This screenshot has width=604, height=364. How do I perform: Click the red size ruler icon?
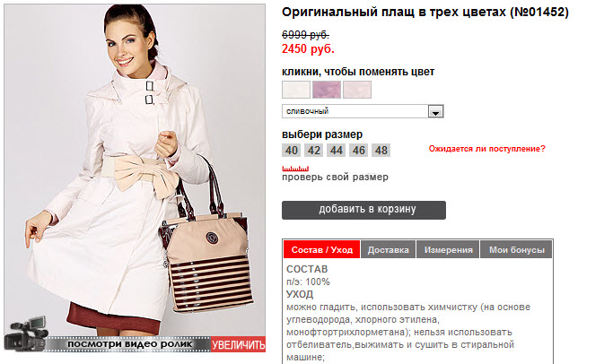295,169
